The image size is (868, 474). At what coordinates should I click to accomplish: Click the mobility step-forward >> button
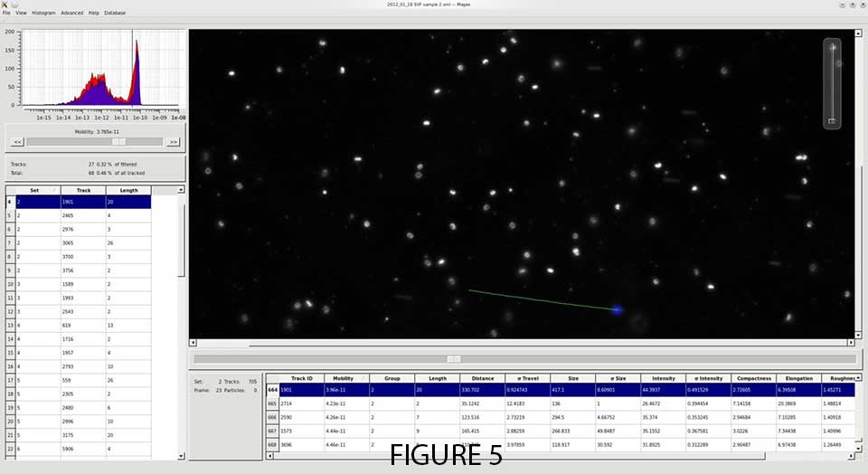(174, 142)
